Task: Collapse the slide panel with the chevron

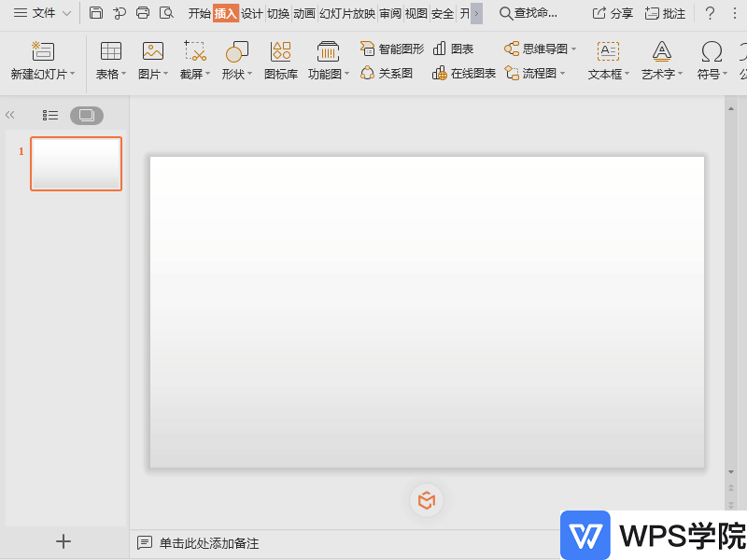Action: [x=10, y=115]
